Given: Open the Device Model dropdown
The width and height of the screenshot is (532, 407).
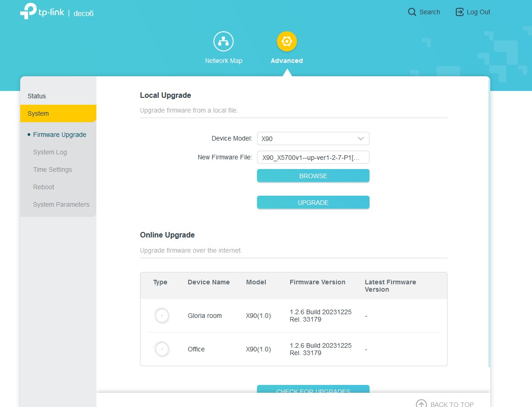Looking at the screenshot, I should (x=308, y=139).
